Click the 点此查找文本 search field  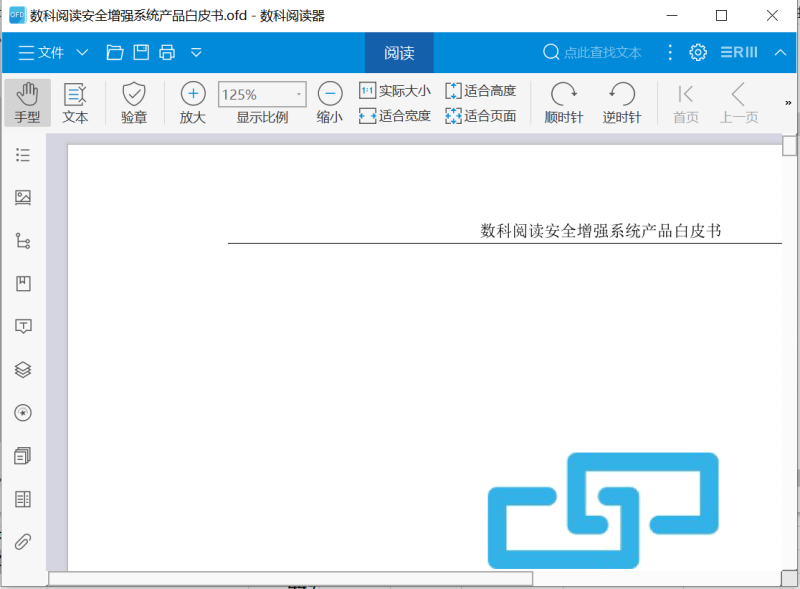pyautogui.click(x=592, y=53)
